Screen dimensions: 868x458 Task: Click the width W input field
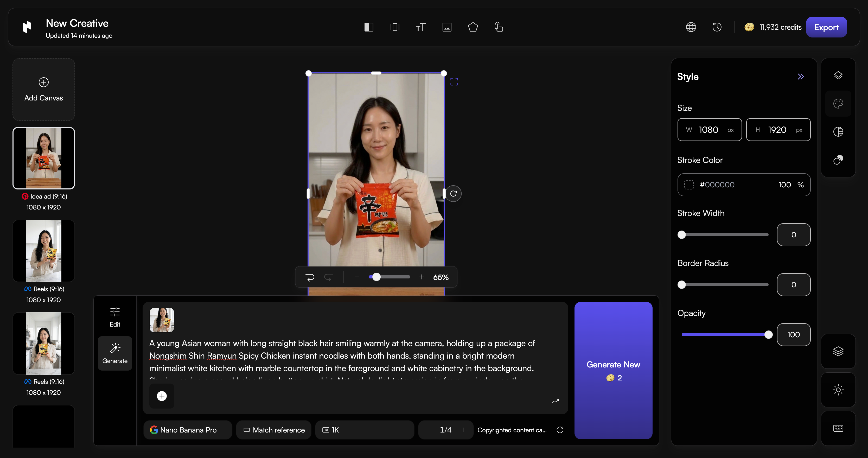710,129
